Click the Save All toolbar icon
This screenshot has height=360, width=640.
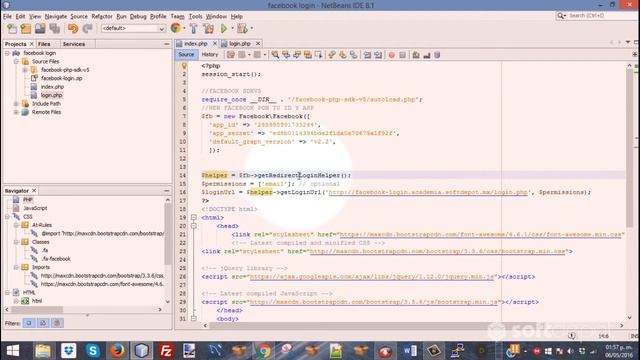54,29
